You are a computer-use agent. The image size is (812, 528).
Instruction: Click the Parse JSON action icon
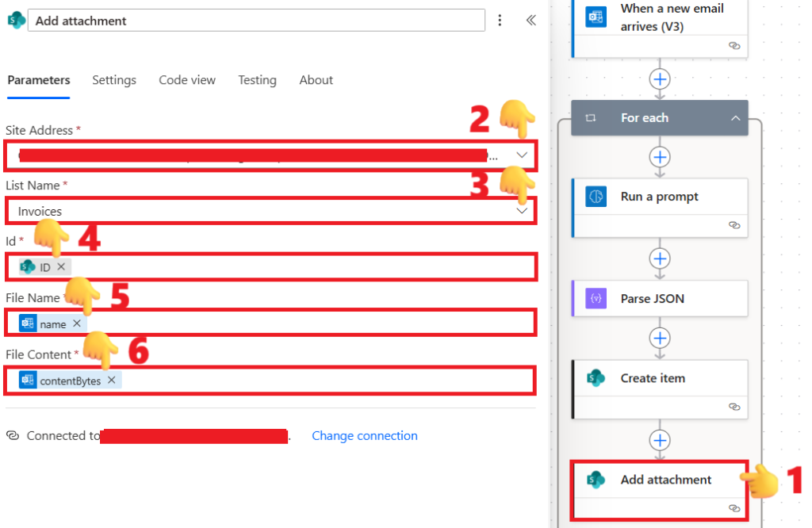click(596, 299)
